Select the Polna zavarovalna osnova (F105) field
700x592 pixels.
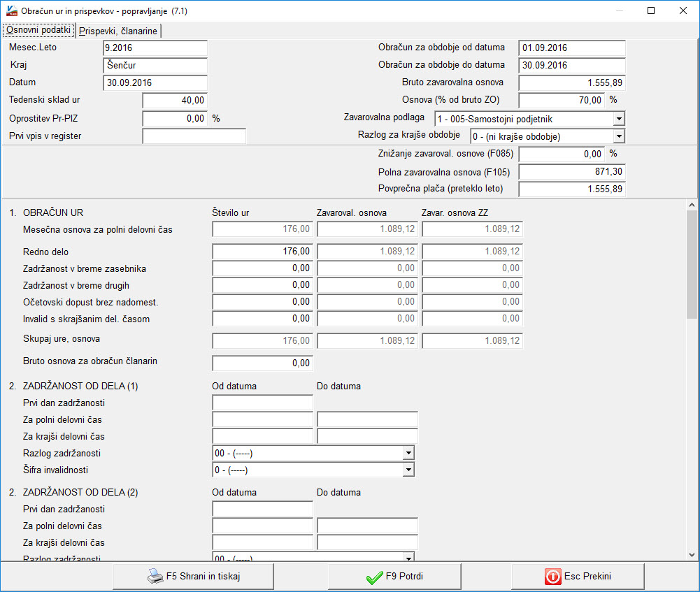coord(571,172)
